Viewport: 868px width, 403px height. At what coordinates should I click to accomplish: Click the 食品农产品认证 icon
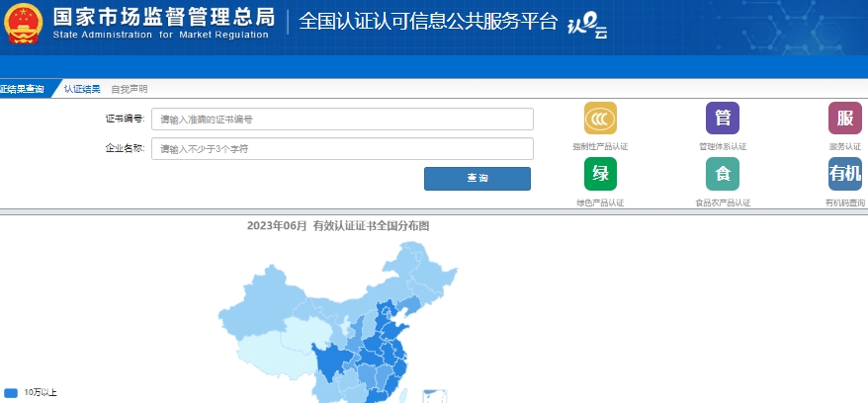click(723, 174)
